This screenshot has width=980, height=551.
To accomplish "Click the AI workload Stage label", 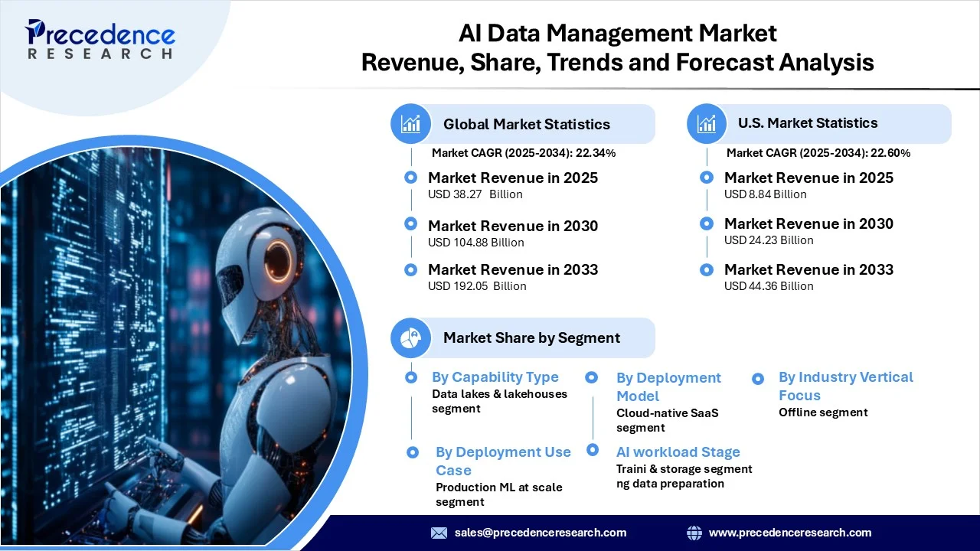I will 678,452.
